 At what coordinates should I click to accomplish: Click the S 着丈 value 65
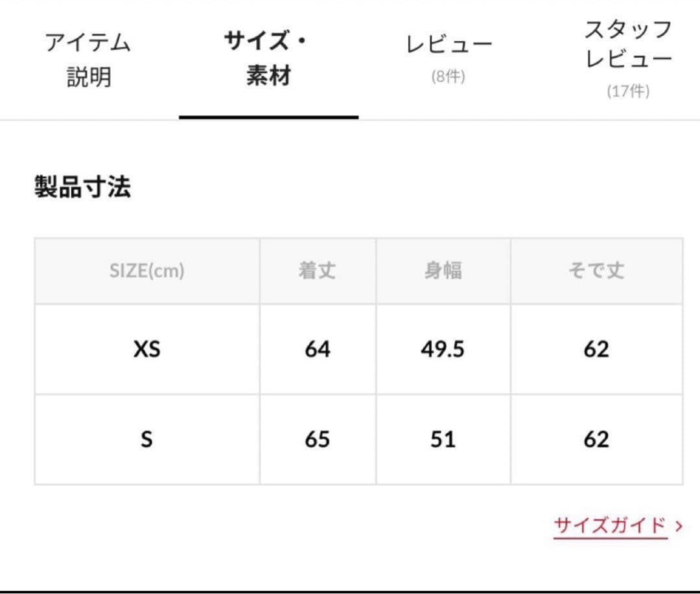pos(318,440)
